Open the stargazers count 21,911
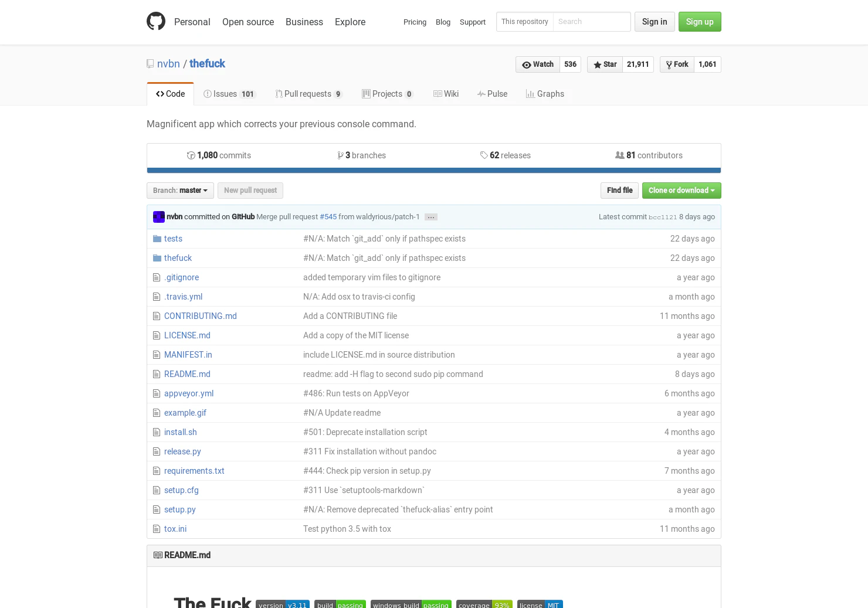 638,64
